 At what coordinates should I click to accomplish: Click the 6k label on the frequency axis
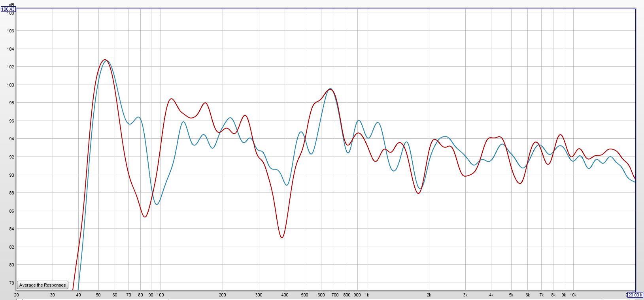coord(527,295)
